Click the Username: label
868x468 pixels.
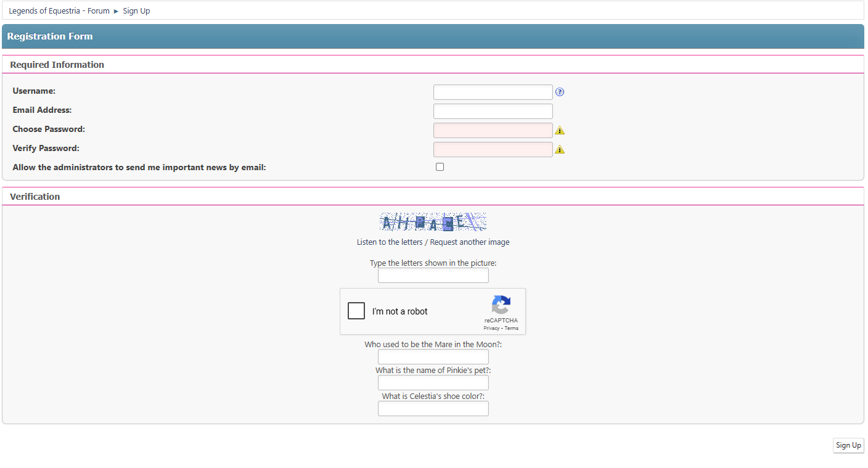click(x=34, y=91)
